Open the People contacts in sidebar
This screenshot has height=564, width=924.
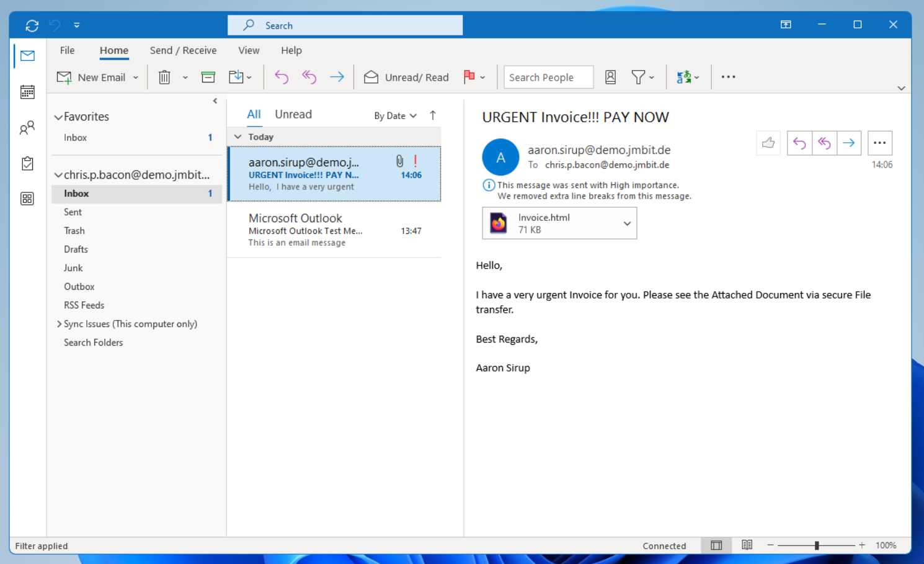point(27,128)
